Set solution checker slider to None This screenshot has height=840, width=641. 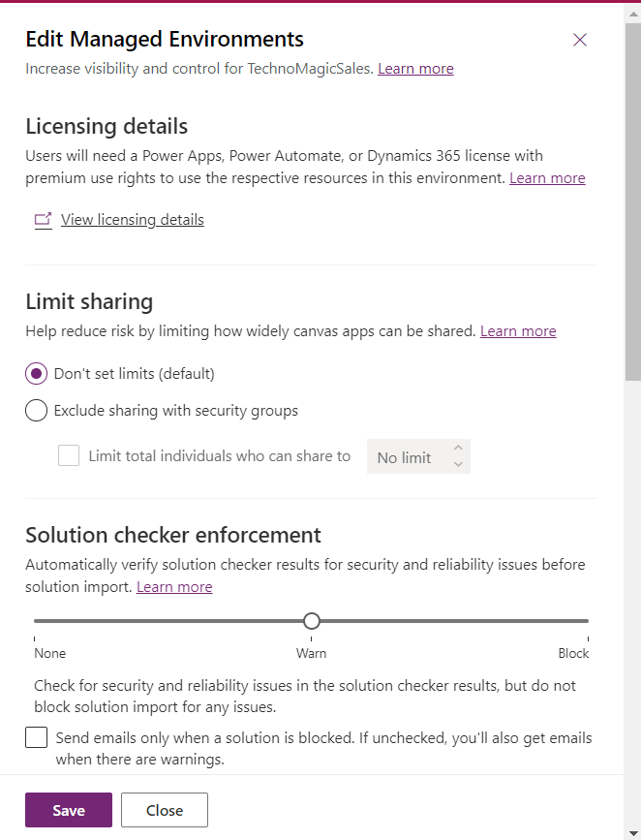click(35, 621)
